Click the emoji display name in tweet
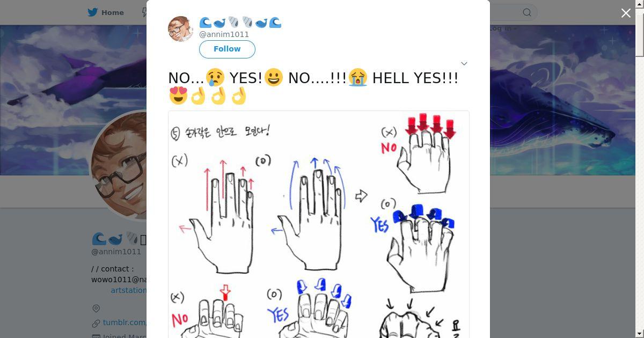Image resolution: width=644 pixels, height=338 pixels. [240, 23]
